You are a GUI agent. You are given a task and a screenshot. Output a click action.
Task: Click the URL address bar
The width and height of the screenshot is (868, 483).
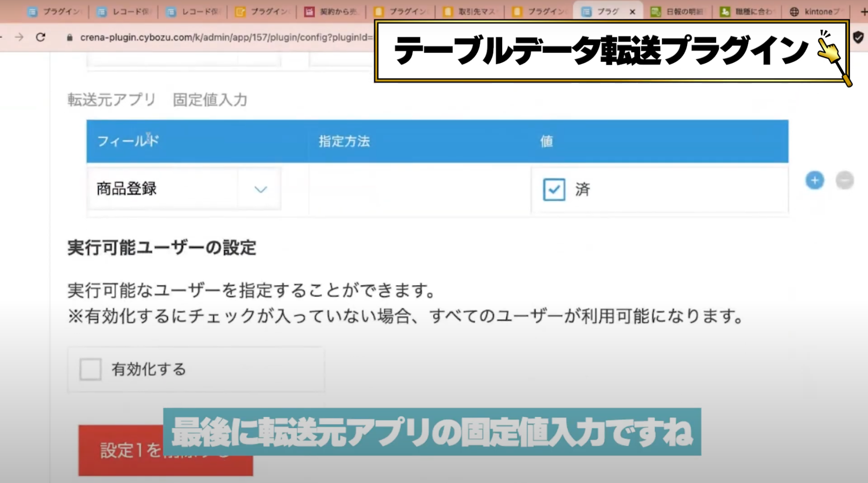coord(225,37)
